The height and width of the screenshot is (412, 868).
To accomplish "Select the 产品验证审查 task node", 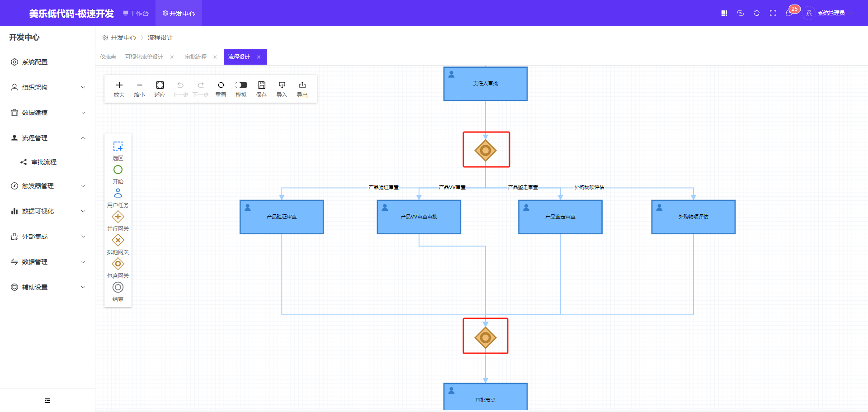I will [282, 217].
